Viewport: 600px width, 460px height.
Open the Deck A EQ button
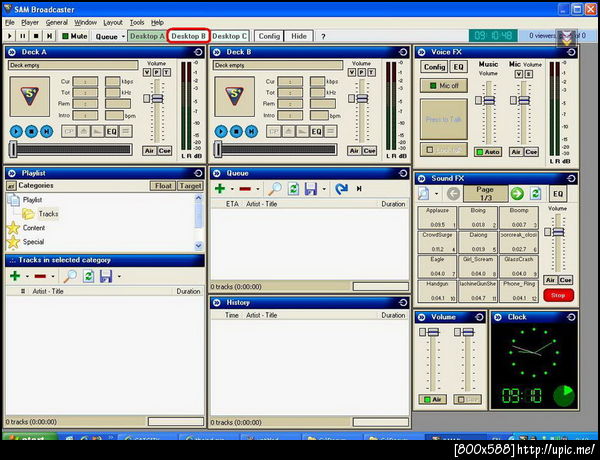[x=111, y=132]
